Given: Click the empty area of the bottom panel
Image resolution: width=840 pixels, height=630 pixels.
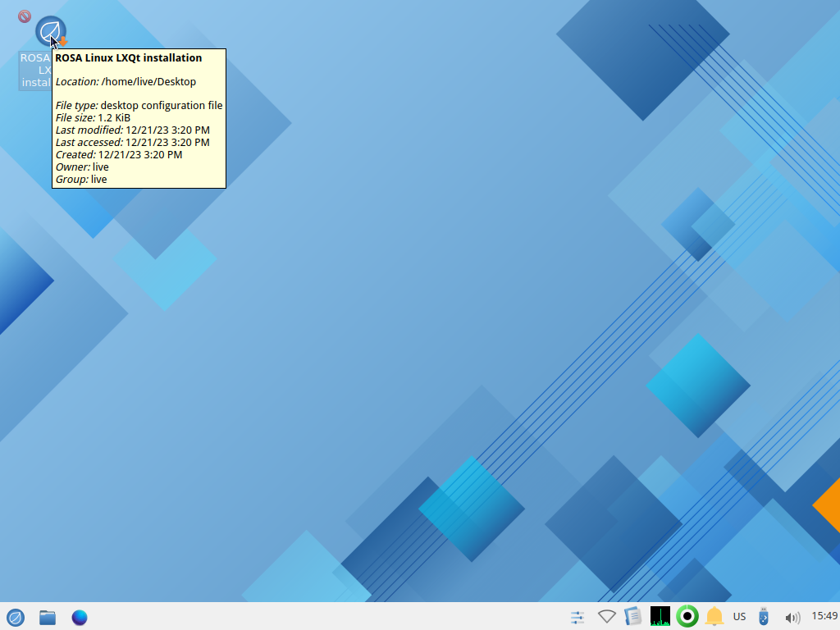Looking at the screenshot, I should 328,617.
